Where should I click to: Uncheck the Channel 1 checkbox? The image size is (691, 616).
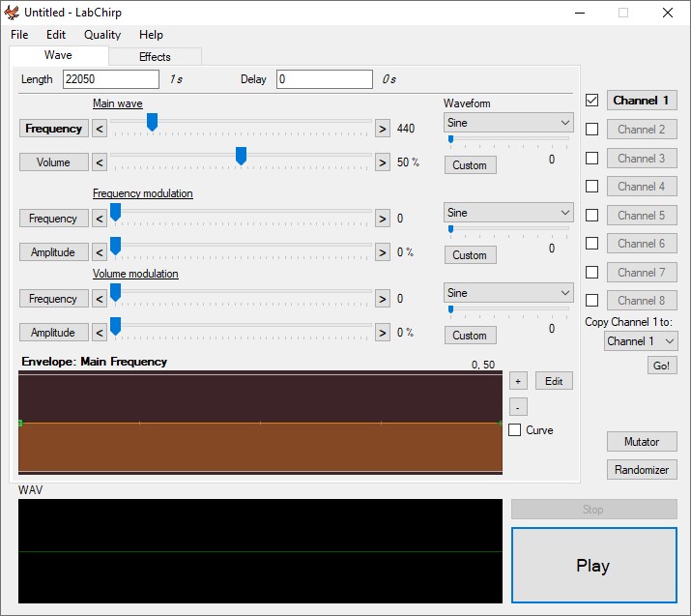tap(592, 101)
